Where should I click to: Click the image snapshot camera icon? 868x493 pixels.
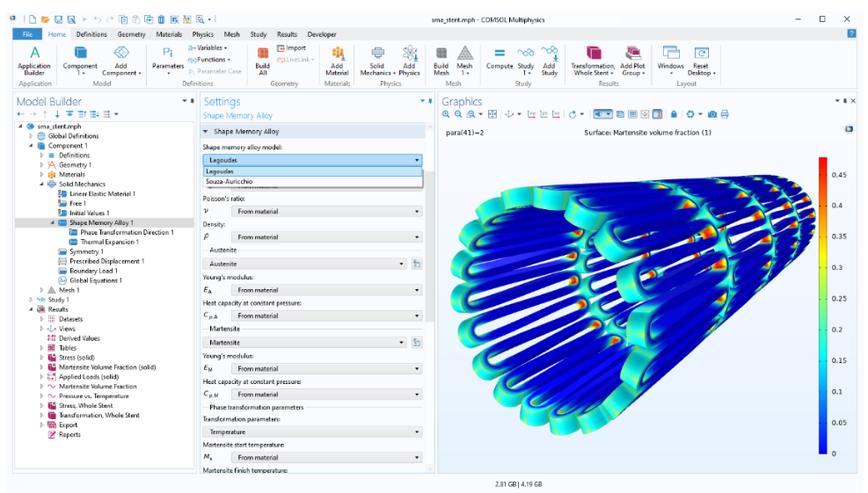coord(712,114)
